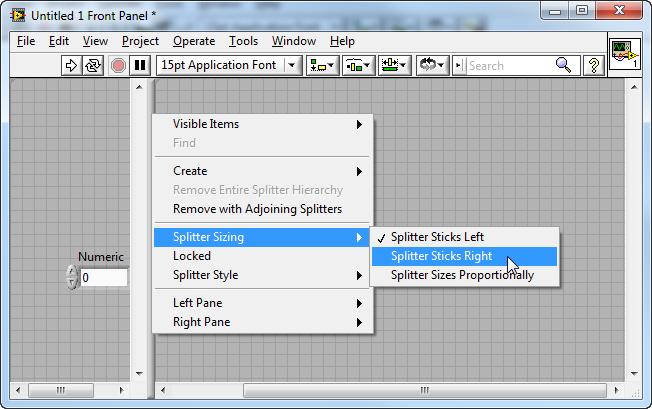Click the VI icon in top-right corner
652x409 pixels.
[x=623, y=54]
